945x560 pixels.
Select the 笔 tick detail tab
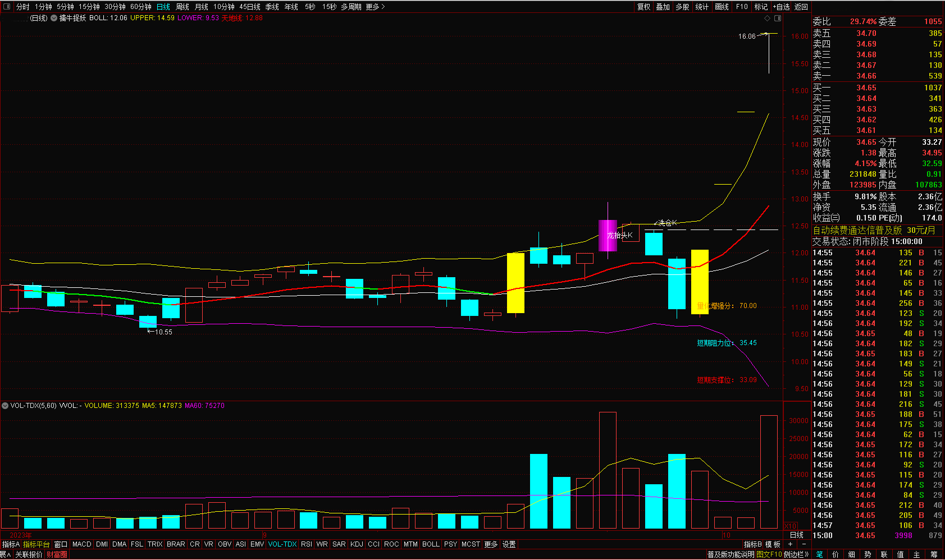(x=820, y=554)
